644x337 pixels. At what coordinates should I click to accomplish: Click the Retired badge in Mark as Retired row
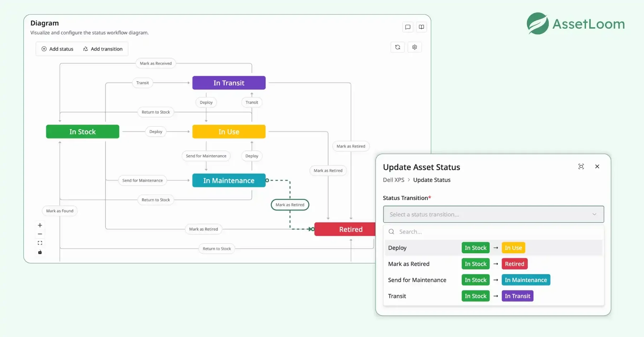coord(514,264)
